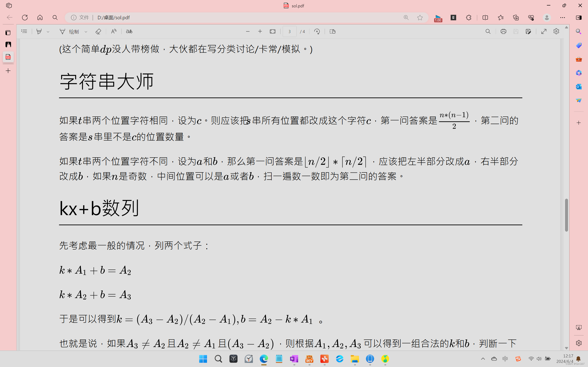Expand the highlight pen options dropdown

point(48,31)
